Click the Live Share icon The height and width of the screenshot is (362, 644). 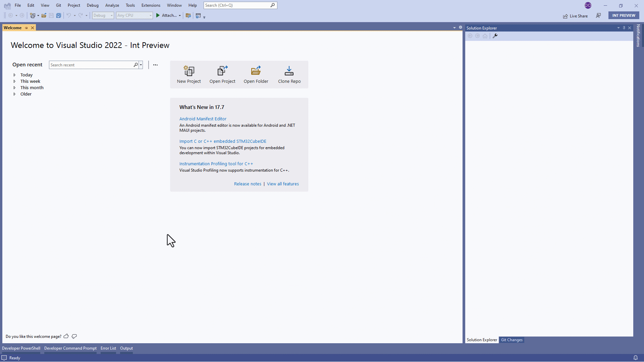point(565,16)
